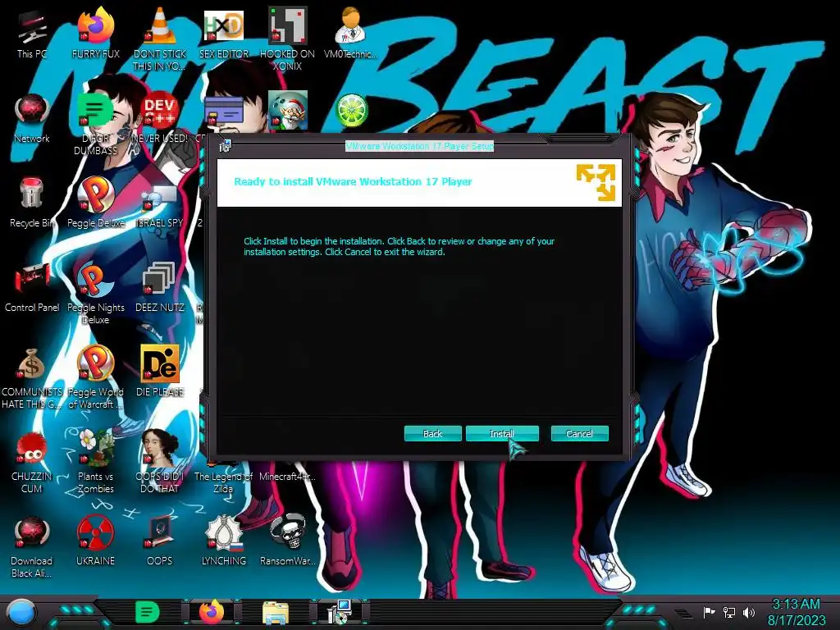
Task: Select the RansomWar... skull desktop shortcut
Action: pos(288,540)
